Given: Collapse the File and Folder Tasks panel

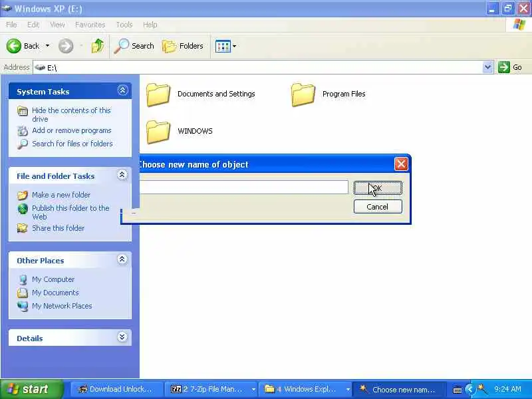Looking at the screenshot, I should (122, 175).
